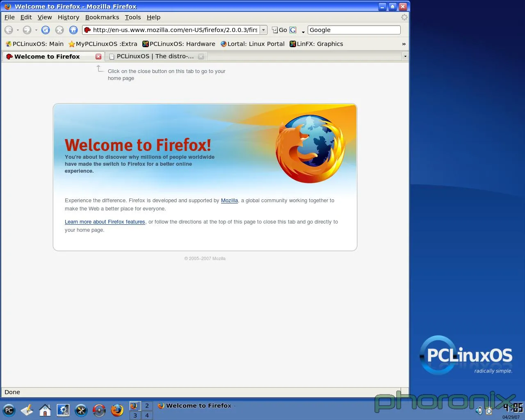Image resolution: width=525 pixels, height=420 pixels.
Task: Open PCLinuxOS: Main bookmark
Action: pyautogui.click(x=34, y=44)
